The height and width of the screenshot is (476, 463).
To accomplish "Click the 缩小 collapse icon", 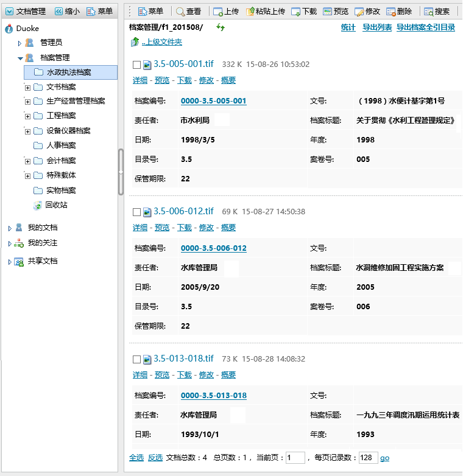I will point(58,12).
